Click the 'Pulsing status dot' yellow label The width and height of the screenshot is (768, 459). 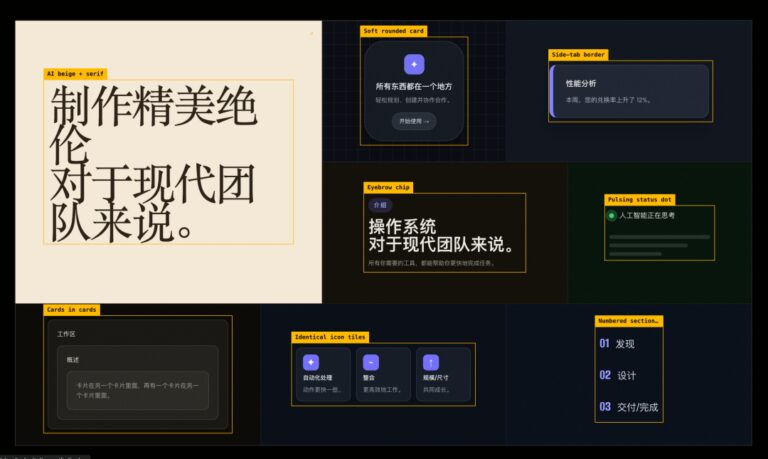(x=640, y=199)
